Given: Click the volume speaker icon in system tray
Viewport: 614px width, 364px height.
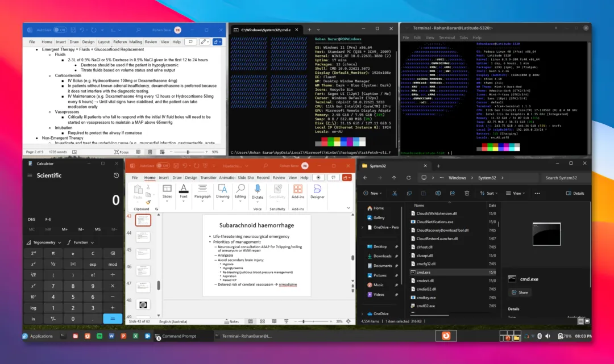Looking at the screenshot, I should click(548, 336).
